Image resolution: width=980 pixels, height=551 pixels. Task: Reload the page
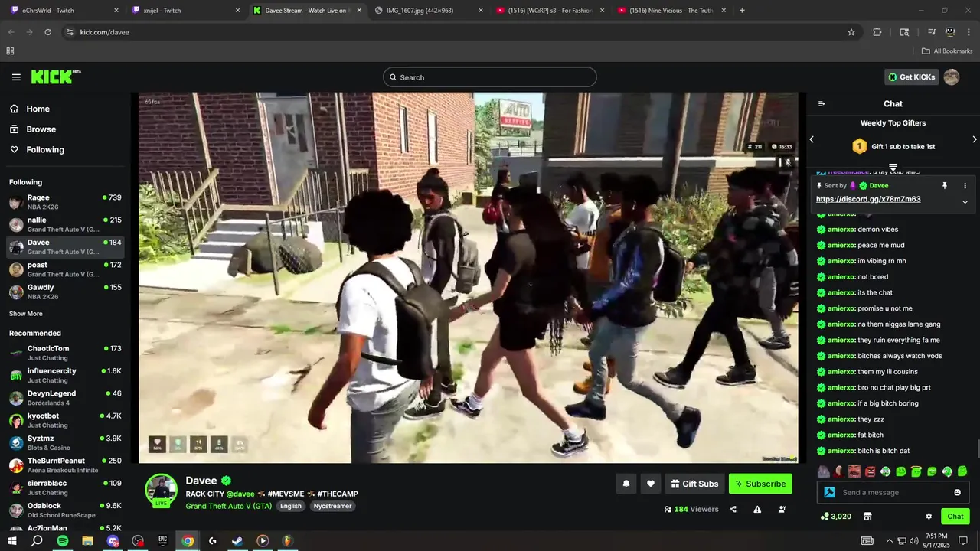(x=47, y=32)
